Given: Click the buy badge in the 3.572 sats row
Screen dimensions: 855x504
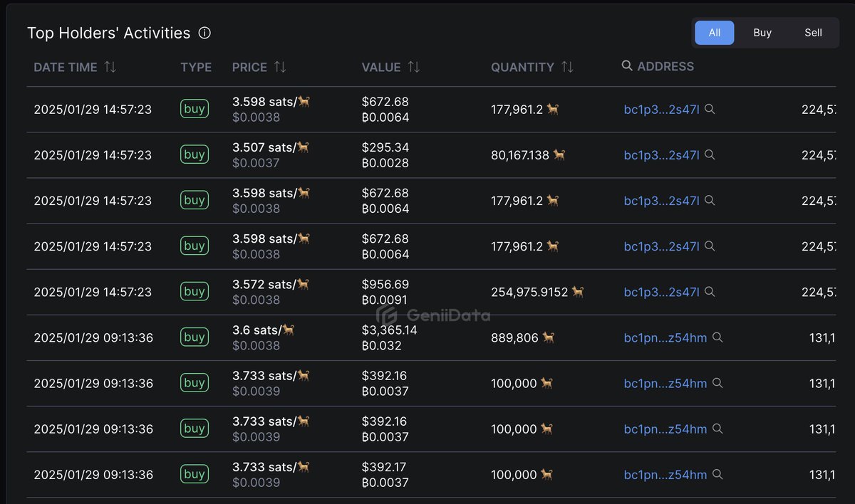Looking at the screenshot, I should [195, 291].
